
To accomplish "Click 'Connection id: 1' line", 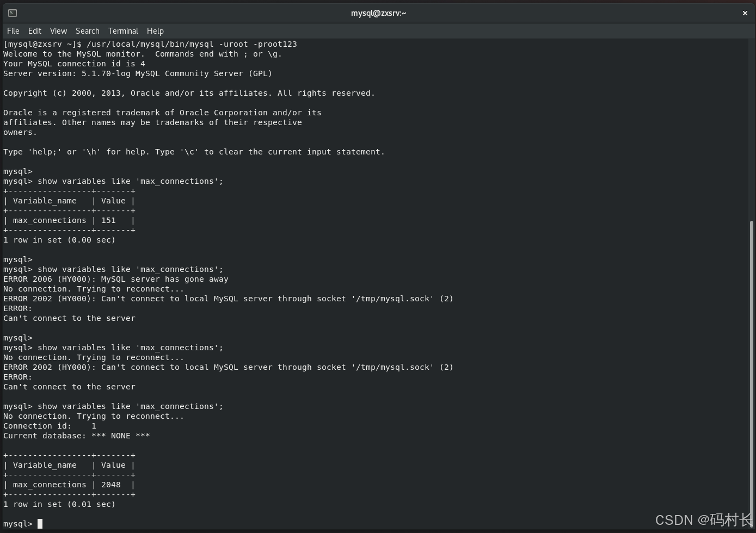I will [x=50, y=426].
